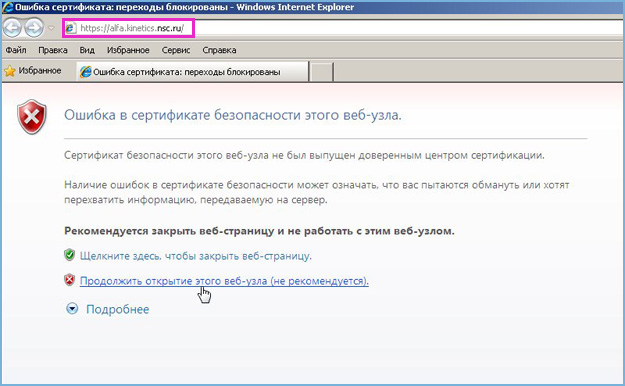Viewport: 625px width, 386px height.
Task: Click the page icon in address bar
Action: pos(70,28)
